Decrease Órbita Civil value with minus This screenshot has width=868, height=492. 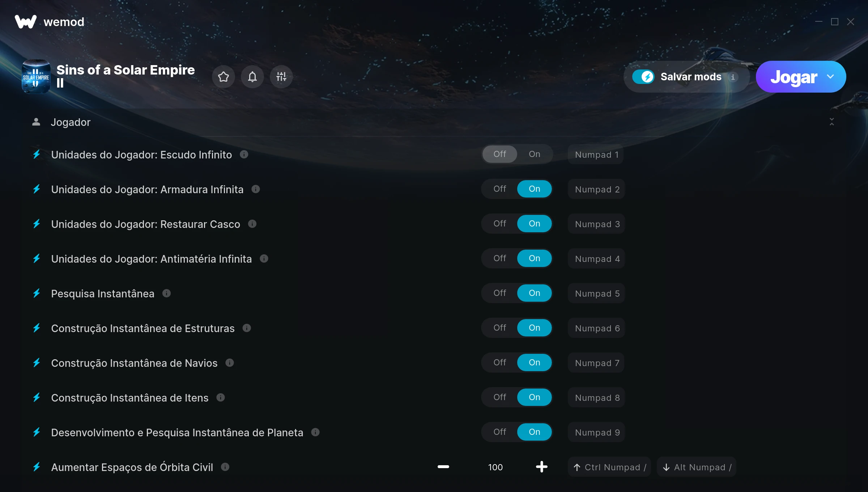point(443,467)
